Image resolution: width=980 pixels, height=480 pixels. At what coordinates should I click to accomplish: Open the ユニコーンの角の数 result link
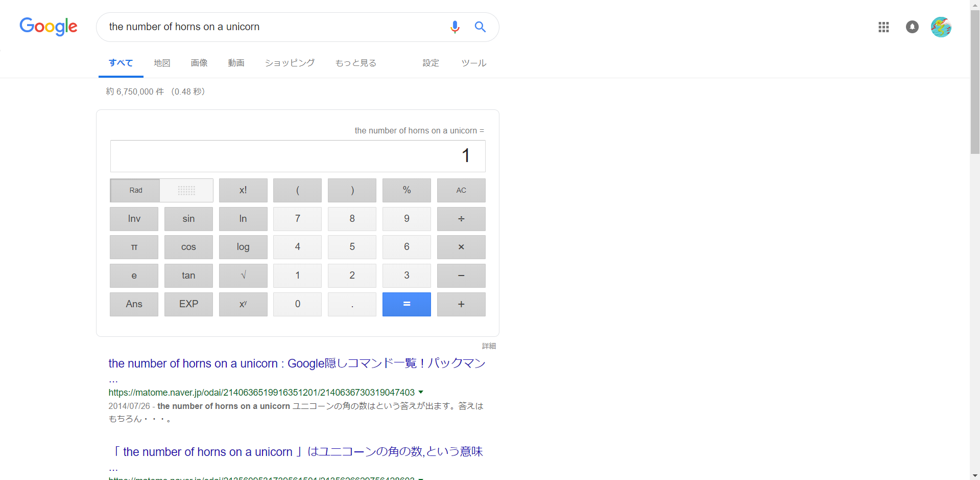(297, 452)
